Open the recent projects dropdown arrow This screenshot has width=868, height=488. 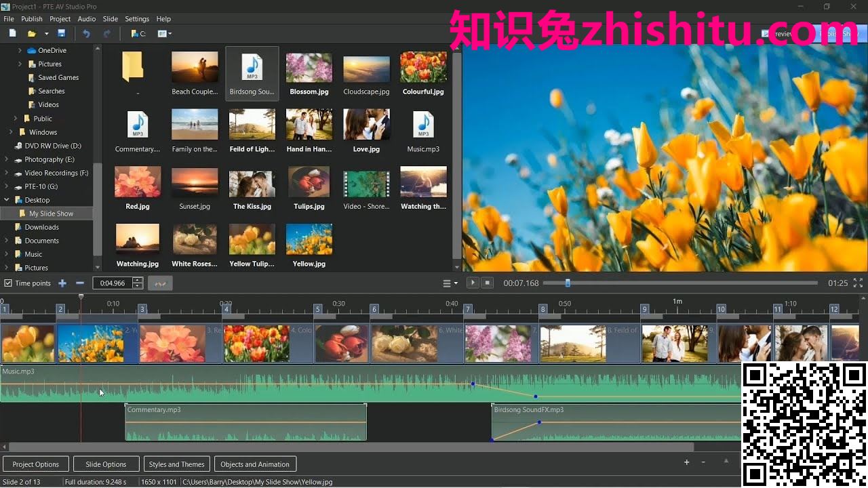coord(47,33)
